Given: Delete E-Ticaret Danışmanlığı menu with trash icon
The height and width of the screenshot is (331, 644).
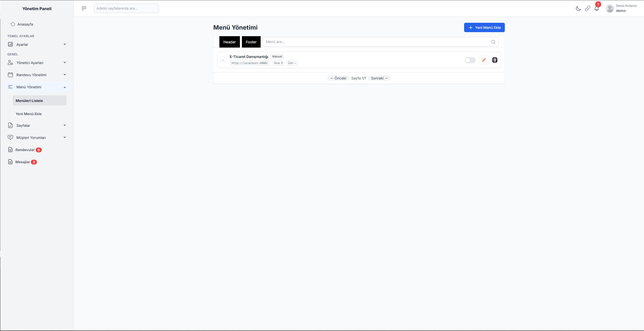Looking at the screenshot, I should point(495,60).
